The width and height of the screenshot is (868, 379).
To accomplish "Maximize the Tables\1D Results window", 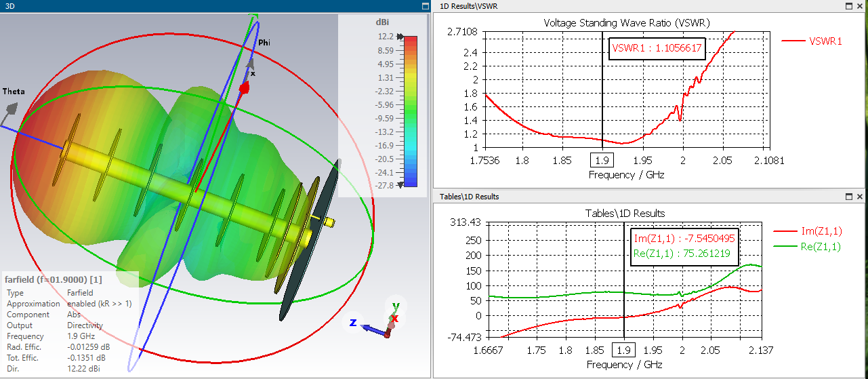I will [848, 196].
